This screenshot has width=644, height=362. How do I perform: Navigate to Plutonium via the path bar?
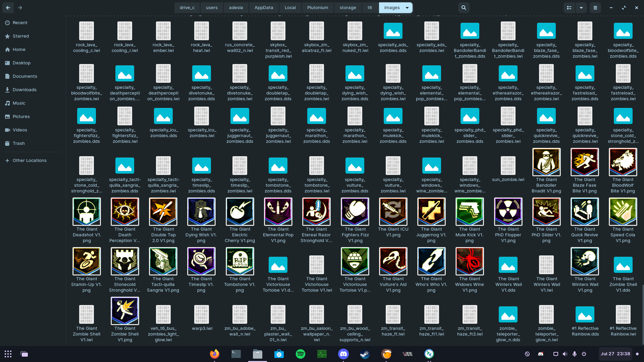click(317, 7)
